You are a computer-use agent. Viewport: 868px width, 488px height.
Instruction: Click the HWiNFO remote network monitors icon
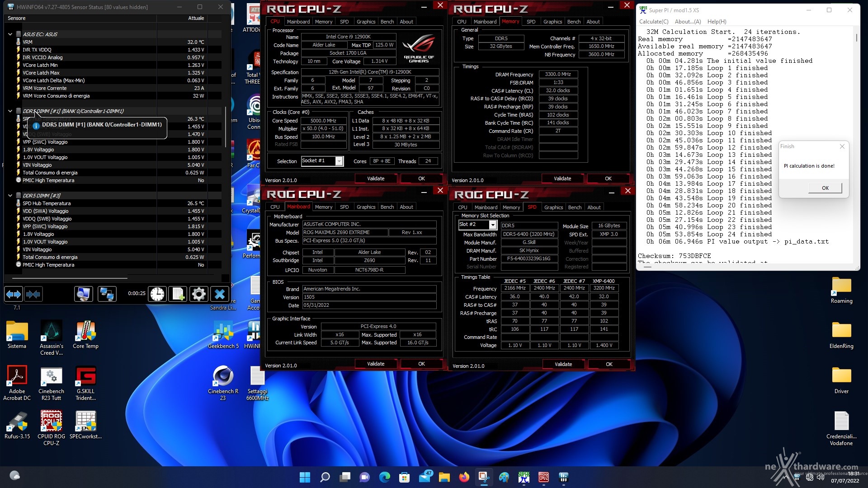(x=107, y=294)
